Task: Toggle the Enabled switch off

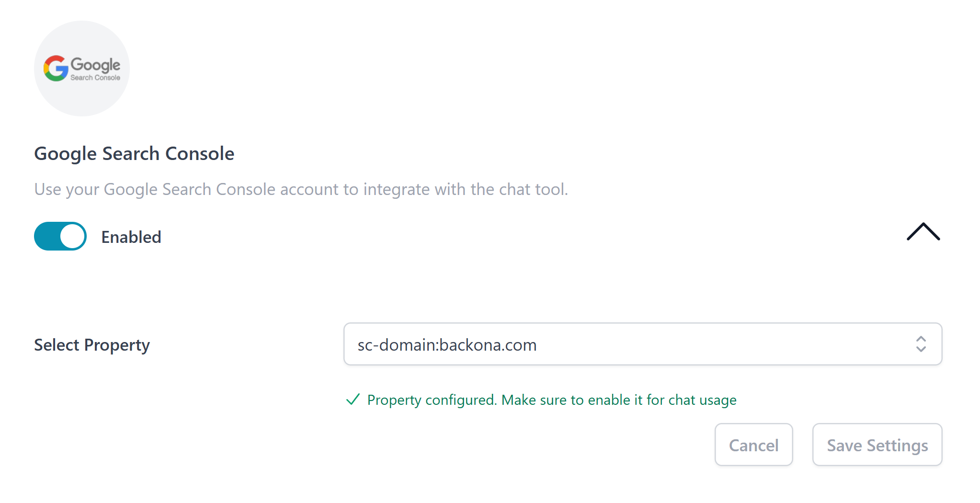Action: coord(60,236)
